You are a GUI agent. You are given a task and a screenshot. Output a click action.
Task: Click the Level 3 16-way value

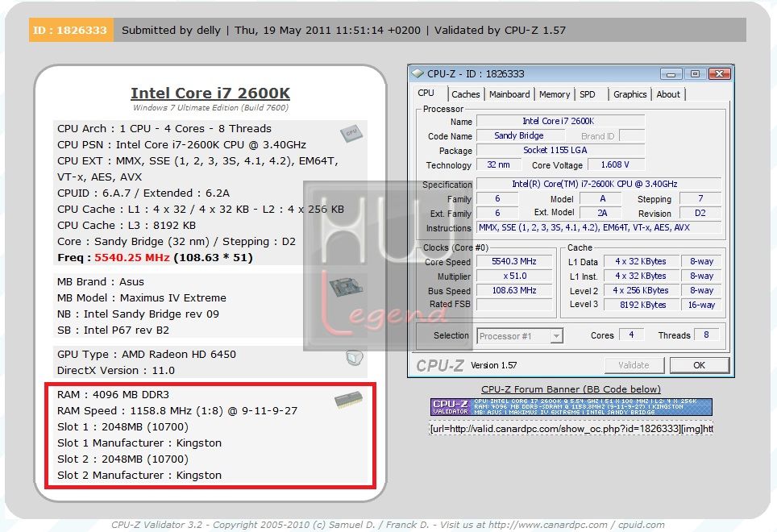pyautogui.click(x=701, y=305)
